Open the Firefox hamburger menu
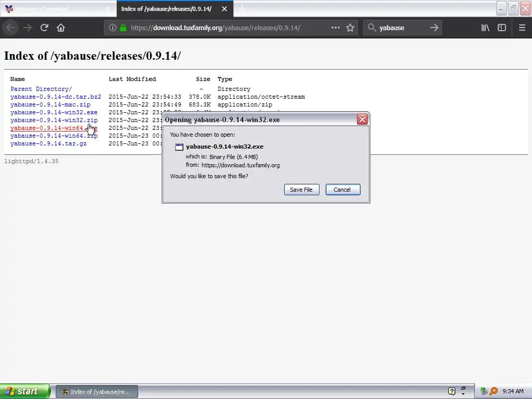 pyautogui.click(x=522, y=28)
